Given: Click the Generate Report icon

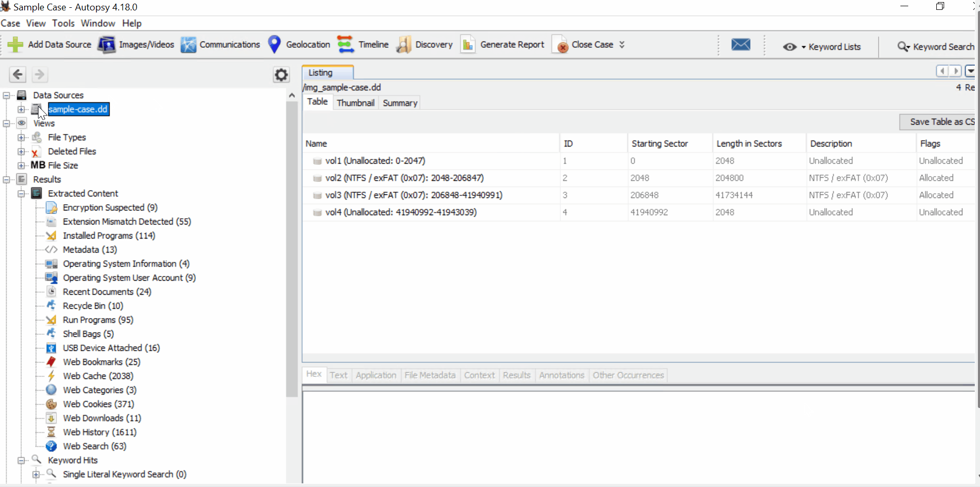Looking at the screenshot, I should (468, 45).
